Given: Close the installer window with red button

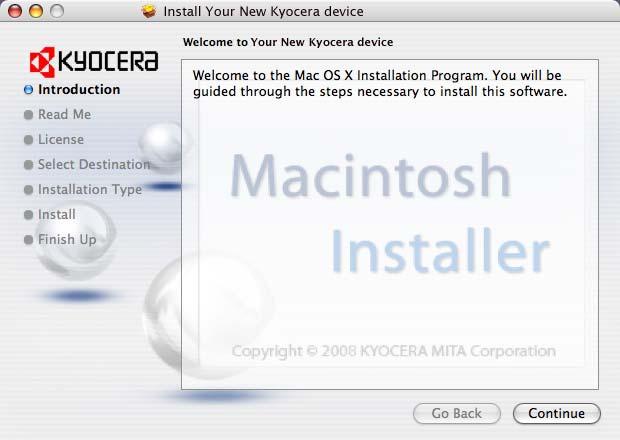Looking at the screenshot, I should pos(15,11).
